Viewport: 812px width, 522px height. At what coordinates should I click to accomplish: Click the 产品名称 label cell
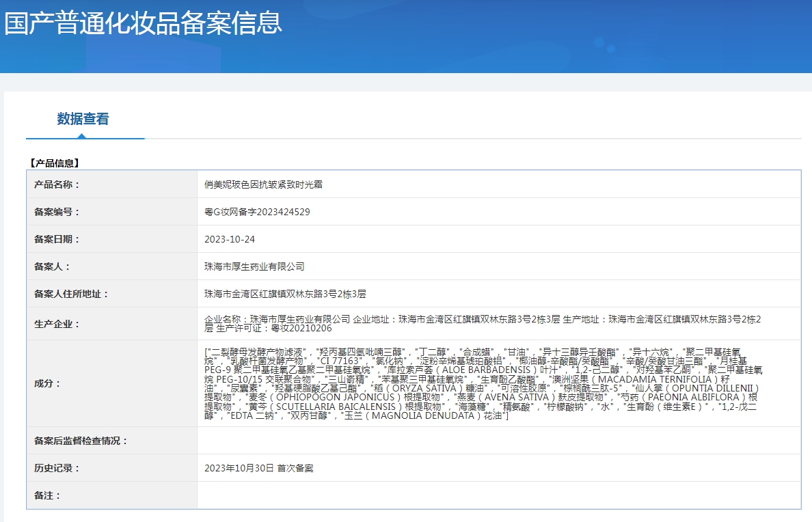click(112, 184)
